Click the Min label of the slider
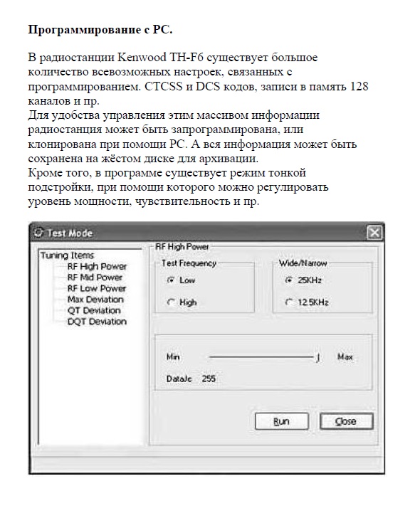Viewport: 420px width, 523px height. 173,357
